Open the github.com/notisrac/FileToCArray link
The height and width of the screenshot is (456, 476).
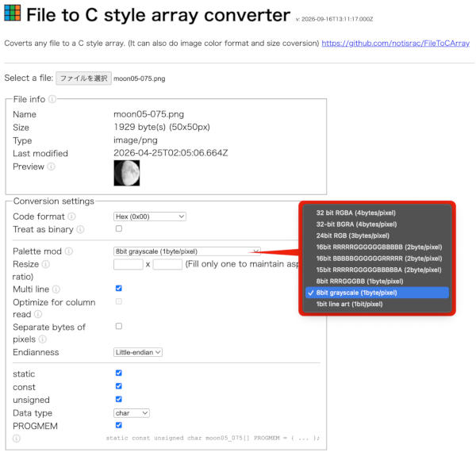396,44
